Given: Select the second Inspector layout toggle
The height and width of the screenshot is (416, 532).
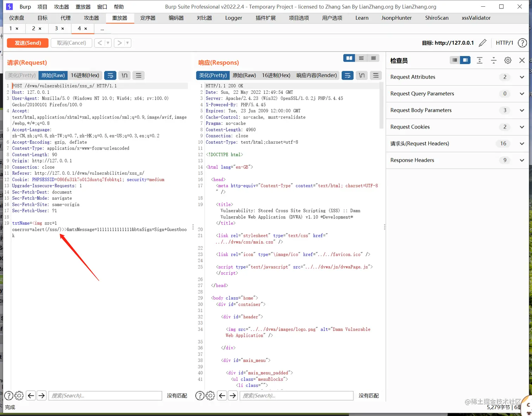Looking at the screenshot, I should [465, 60].
